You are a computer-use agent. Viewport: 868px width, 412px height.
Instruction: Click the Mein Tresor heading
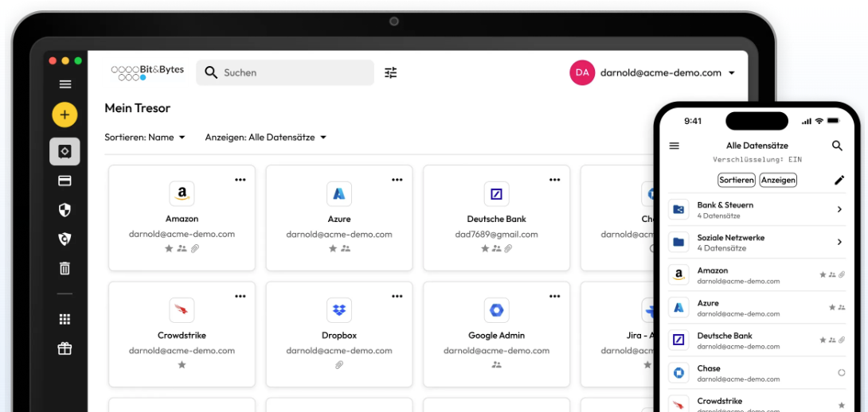point(137,108)
